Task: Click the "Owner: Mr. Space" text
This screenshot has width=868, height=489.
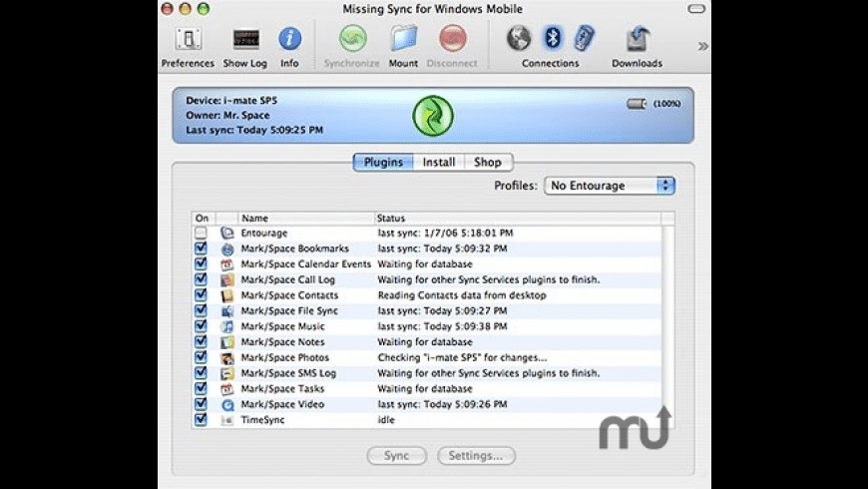Action: (x=227, y=115)
